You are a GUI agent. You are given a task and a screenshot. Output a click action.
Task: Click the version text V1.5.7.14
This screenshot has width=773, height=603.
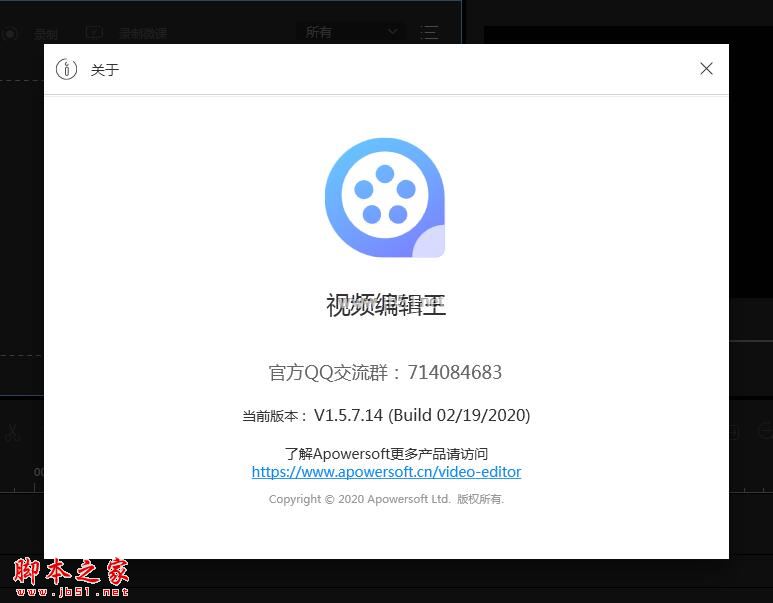click(348, 415)
